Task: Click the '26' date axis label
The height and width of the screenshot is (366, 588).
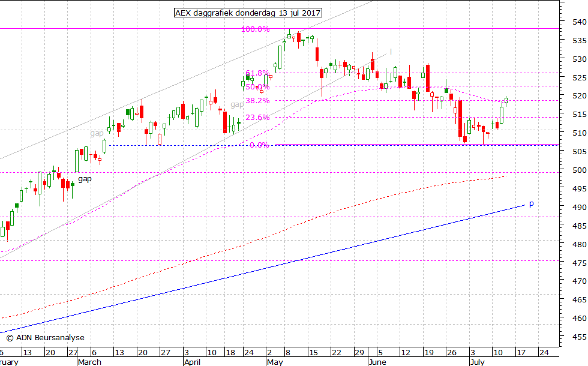Action: 451,353
